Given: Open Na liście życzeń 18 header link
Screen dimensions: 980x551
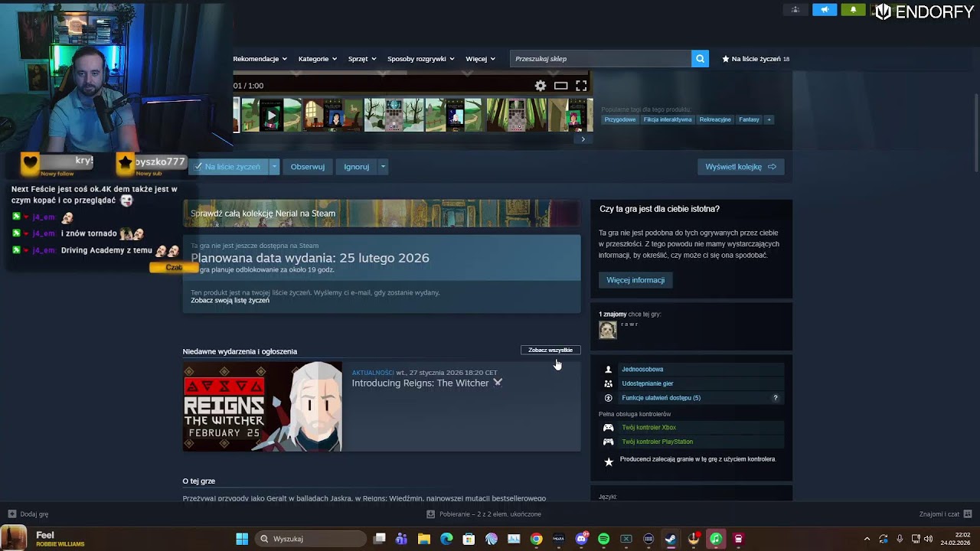Looking at the screenshot, I should (x=756, y=59).
